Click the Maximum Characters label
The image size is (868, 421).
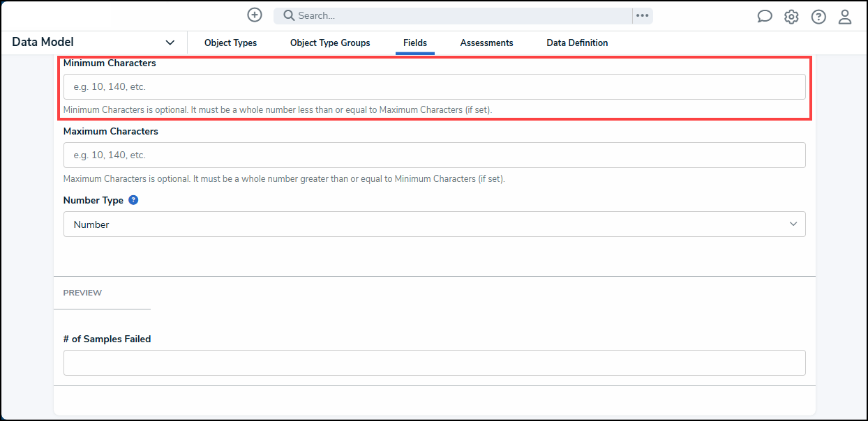point(111,131)
